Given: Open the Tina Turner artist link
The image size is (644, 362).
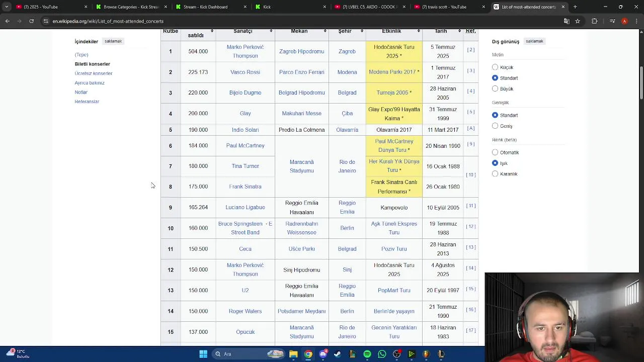Looking at the screenshot, I should [x=245, y=166].
